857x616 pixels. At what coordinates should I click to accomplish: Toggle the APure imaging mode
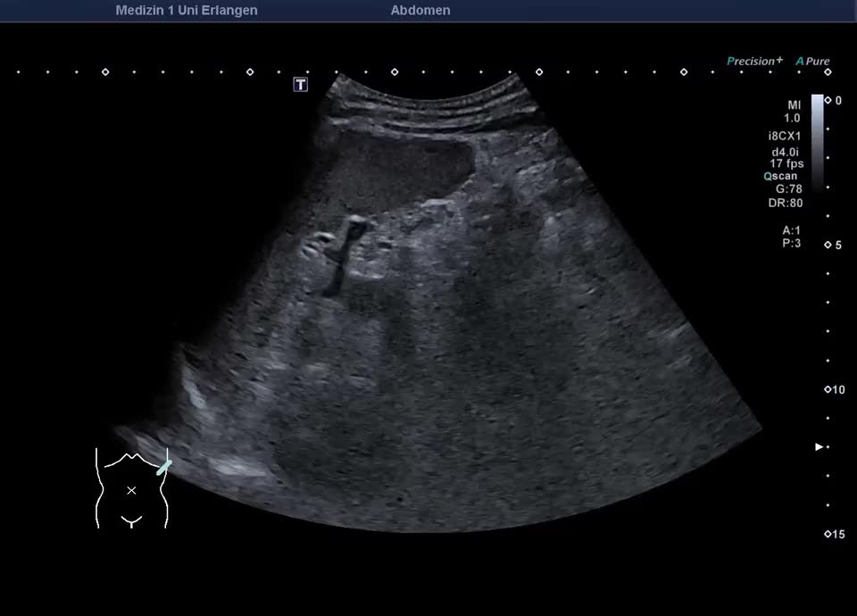click(x=812, y=62)
